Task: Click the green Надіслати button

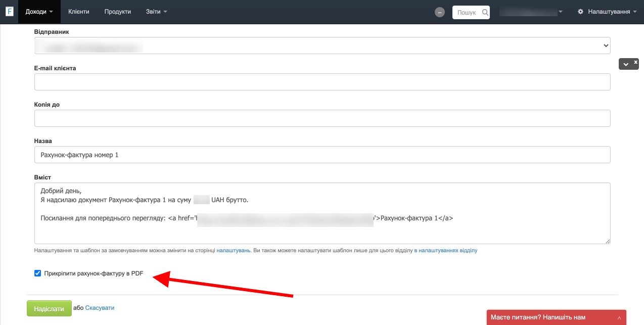Action: (x=49, y=308)
